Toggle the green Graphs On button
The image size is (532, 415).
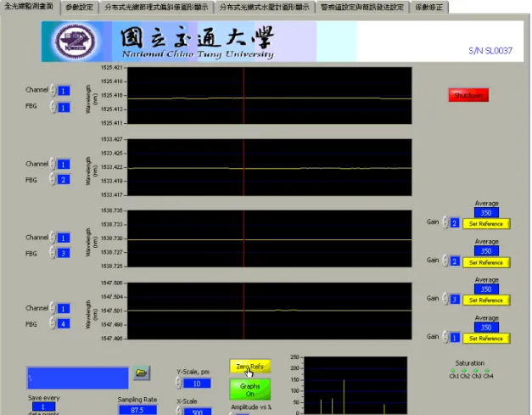pyautogui.click(x=250, y=390)
